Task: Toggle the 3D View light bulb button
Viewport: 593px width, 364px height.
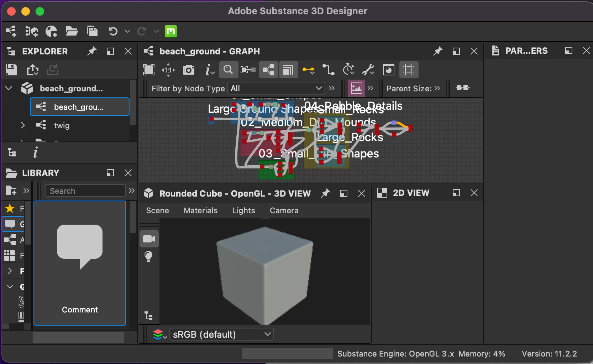Action: coord(149,257)
